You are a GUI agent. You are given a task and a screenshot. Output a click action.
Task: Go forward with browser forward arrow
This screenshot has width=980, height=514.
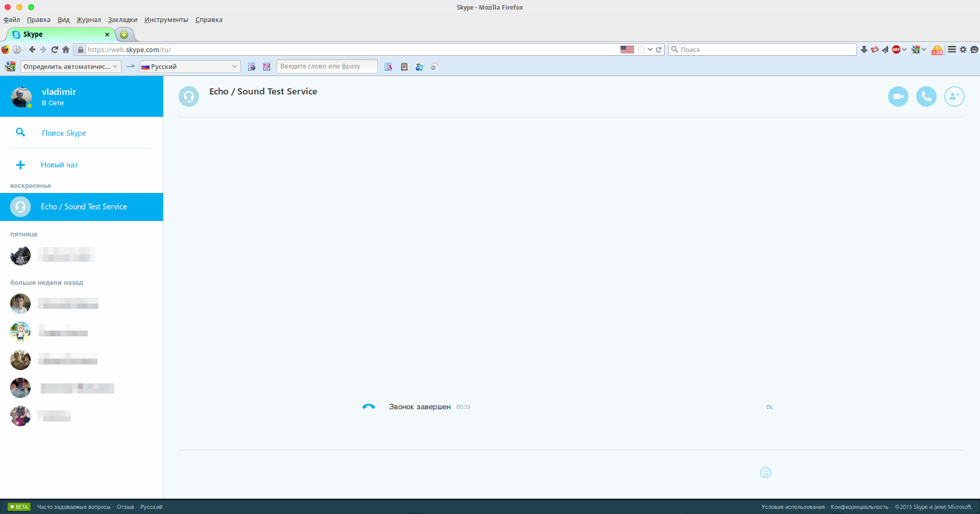click(43, 50)
